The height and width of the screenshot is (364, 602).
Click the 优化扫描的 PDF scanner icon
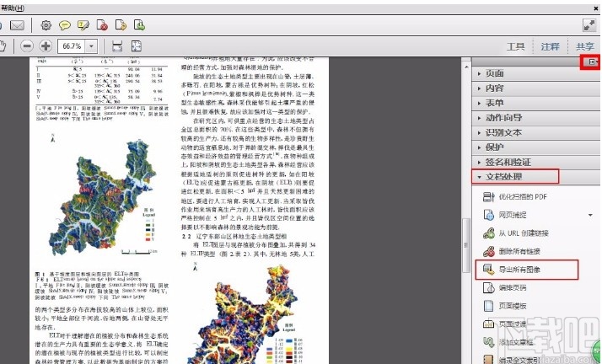click(489, 197)
